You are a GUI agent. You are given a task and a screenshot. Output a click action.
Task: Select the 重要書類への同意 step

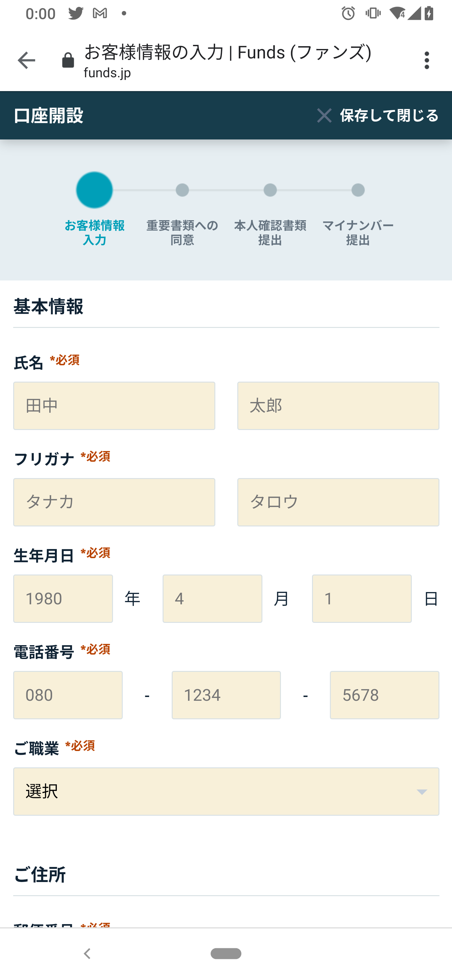click(182, 190)
